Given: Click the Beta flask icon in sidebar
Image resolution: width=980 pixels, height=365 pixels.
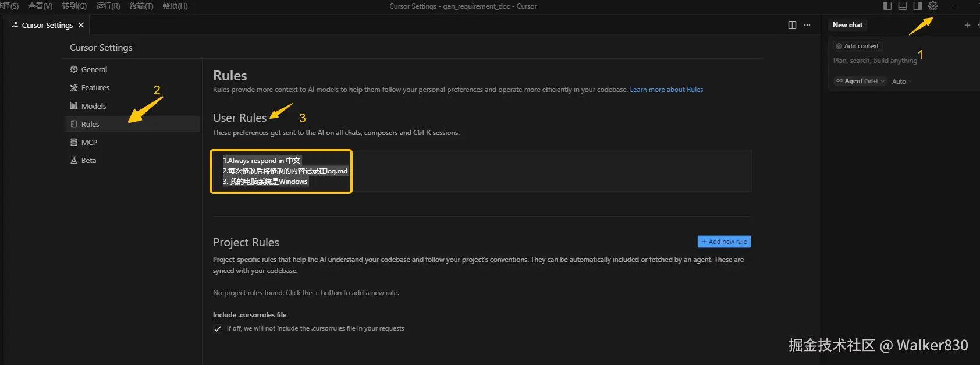Looking at the screenshot, I should click(74, 160).
